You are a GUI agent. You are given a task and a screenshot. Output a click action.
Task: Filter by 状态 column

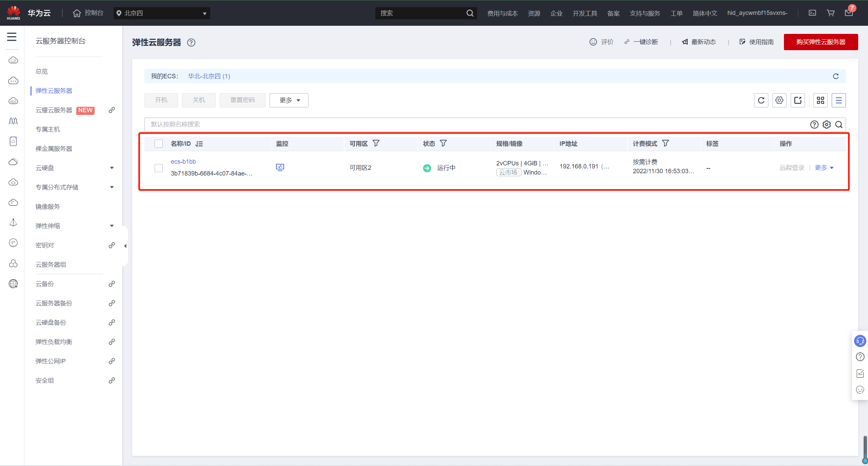coord(443,143)
